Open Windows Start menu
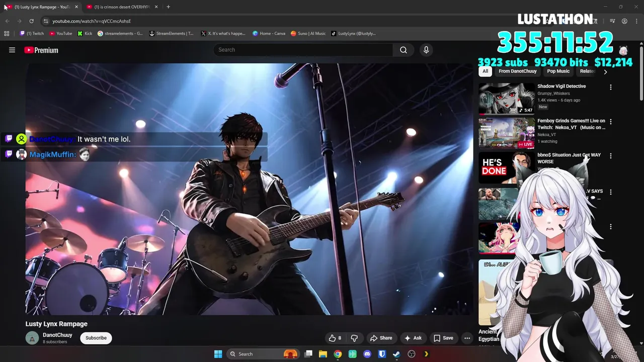644x362 pixels. 218,354
